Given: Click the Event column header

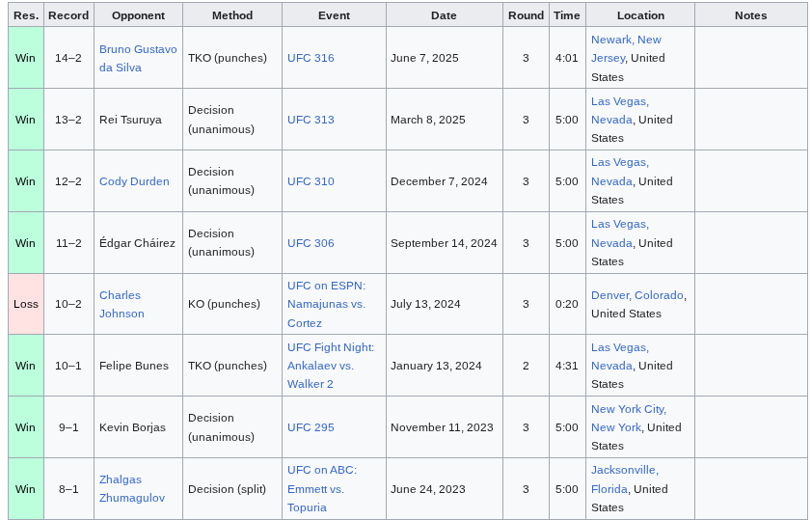Looking at the screenshot, I should click(334, 15).
